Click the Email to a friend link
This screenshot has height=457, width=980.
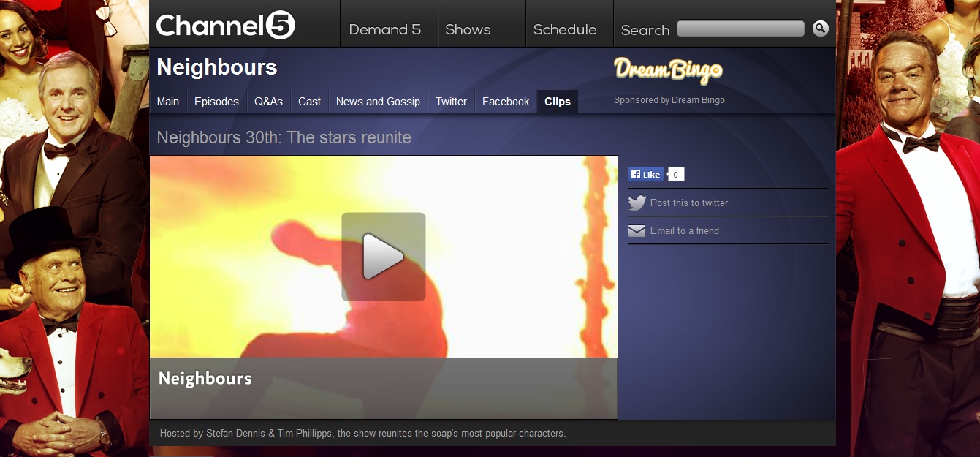[x=685, y=231]
